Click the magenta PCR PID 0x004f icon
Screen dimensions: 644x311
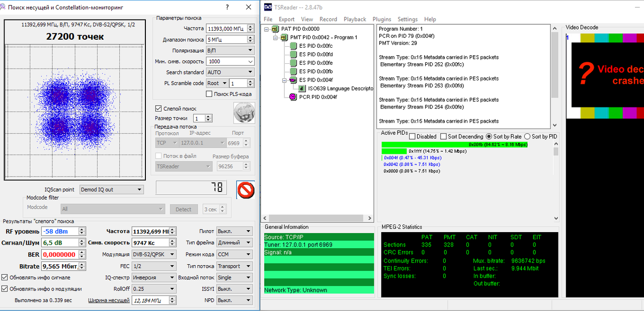coord(294,97)
